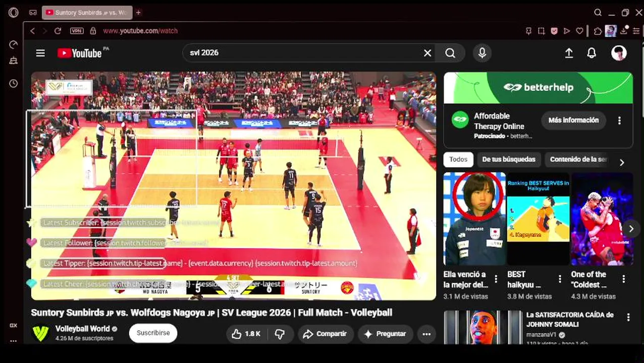
Task: Open options for 'BEST haikyuu' video
Action: pyautogui.click(x=560, y=279)
